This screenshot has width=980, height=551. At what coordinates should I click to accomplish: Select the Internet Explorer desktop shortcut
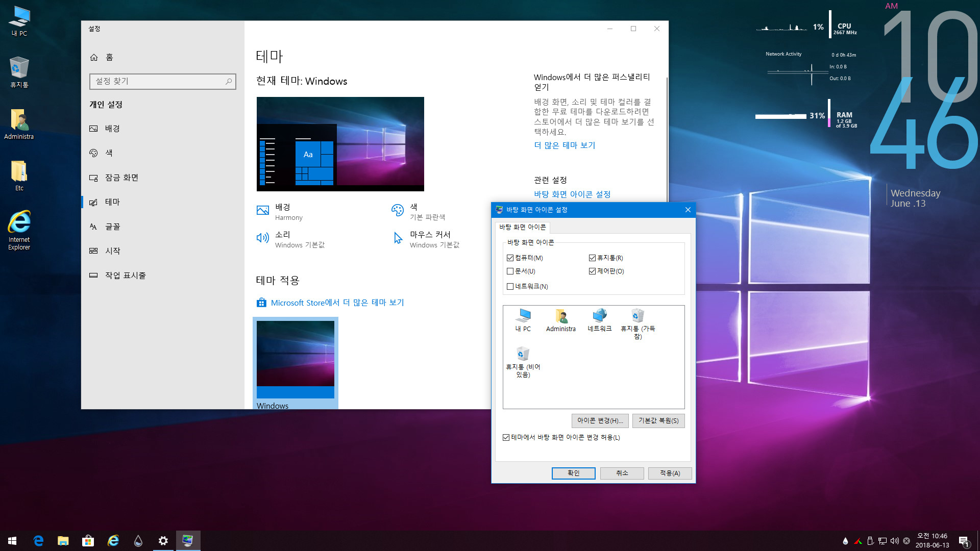[x=19, y=230]
